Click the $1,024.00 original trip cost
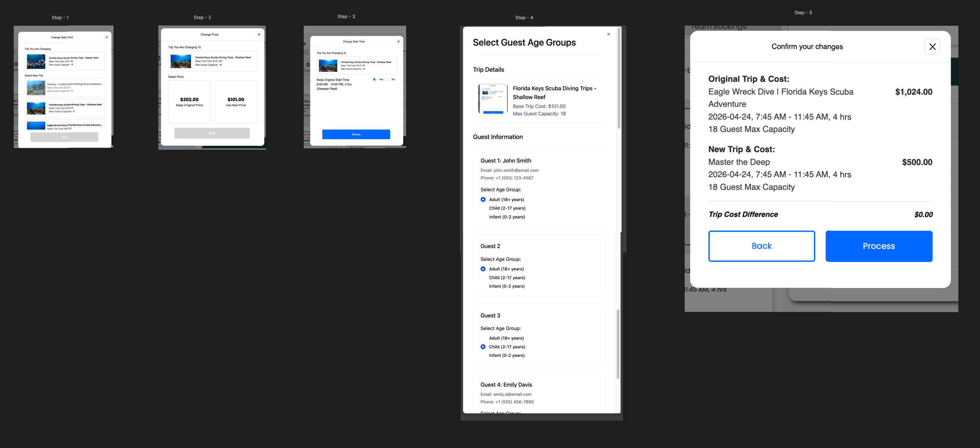 click(x=914, y=92)
